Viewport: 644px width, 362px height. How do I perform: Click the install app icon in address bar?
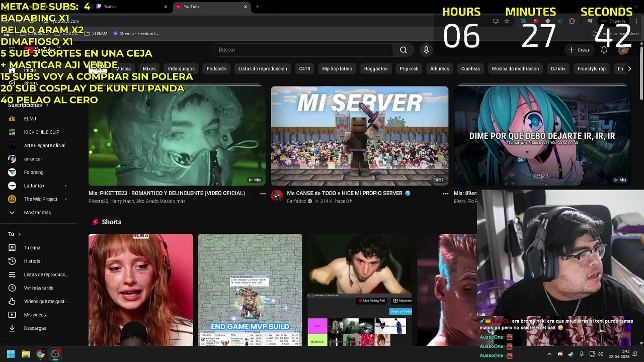496,21
